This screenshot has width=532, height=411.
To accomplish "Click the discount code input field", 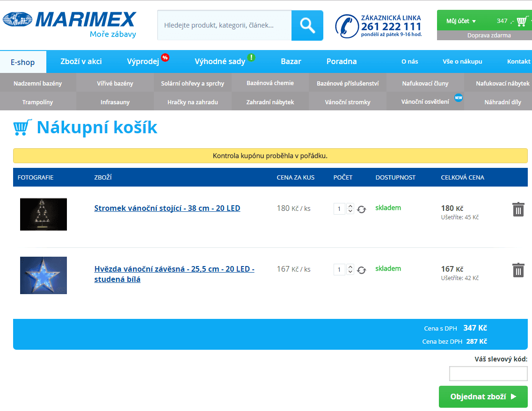I will (x=488, y=373).
